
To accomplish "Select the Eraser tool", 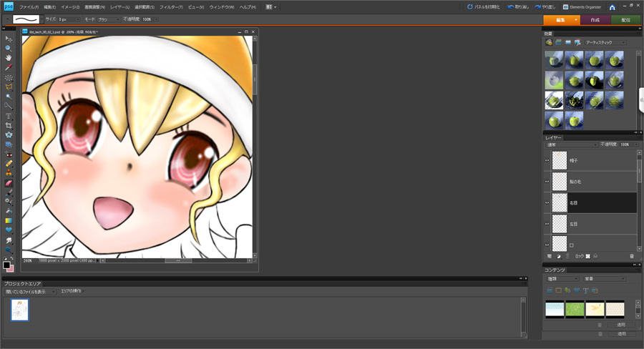I will pyautogui.click(x=9, y=183).
